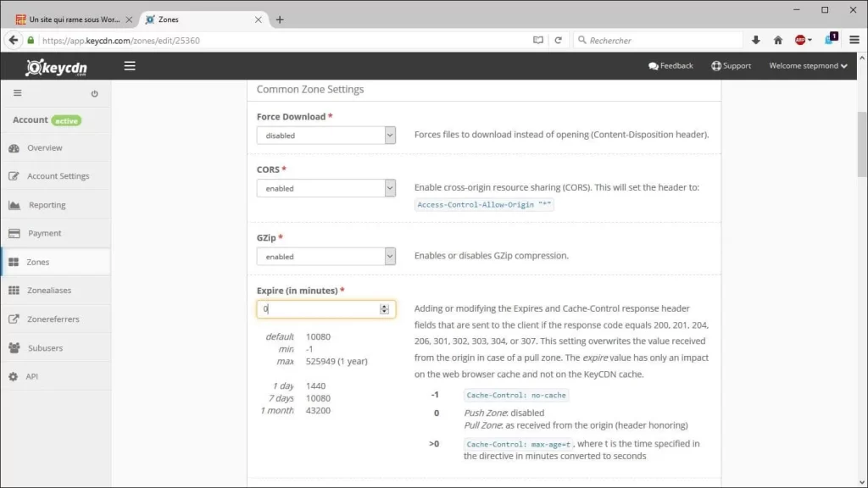868x488 pixels.
Task: Click the page vertical scrollbar thumb
Action: (x=862, y=144)
